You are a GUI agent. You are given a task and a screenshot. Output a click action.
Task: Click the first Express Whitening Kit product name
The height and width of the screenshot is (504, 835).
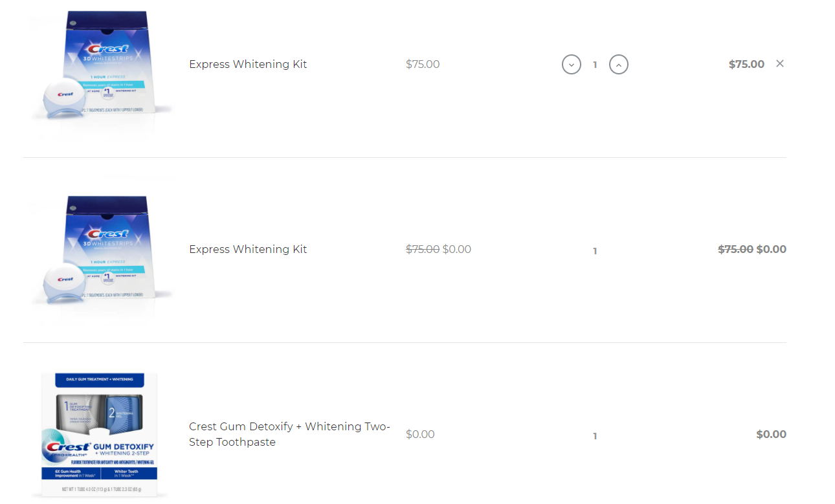coord(248,64)
